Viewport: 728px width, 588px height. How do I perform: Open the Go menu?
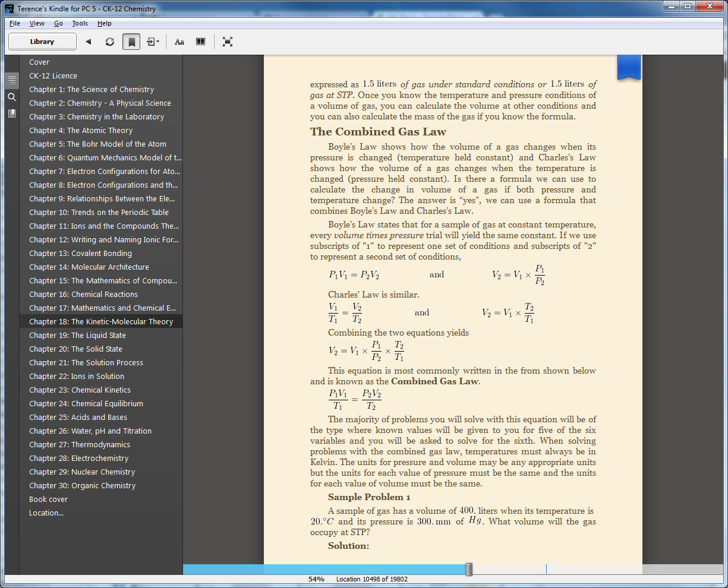pyautogui.click(x=58, y=23)
